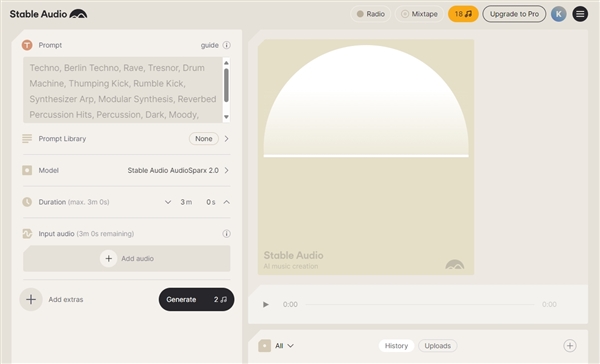Click the Input audio waveform icon
The image size is (600, 364).
click(27, 233)
